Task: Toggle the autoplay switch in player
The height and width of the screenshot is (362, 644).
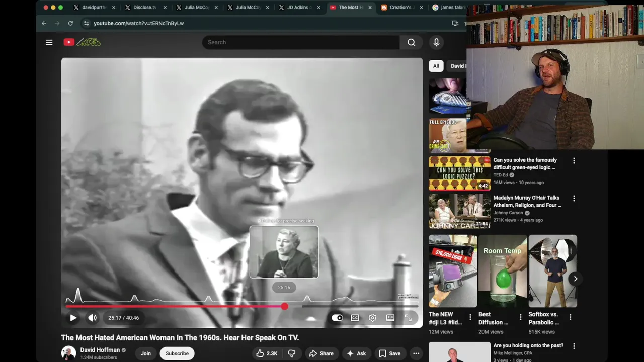Action: 337,318
